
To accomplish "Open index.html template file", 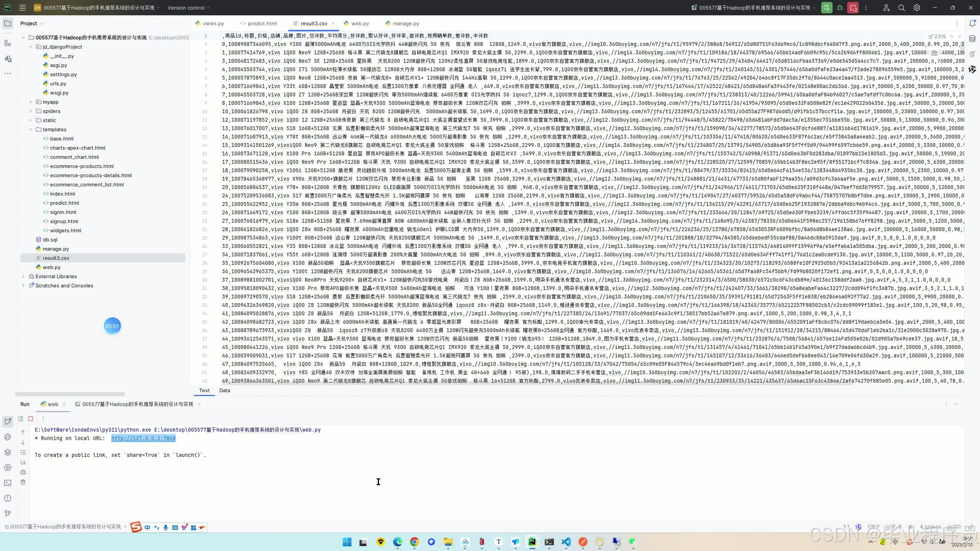I will (x=62, y=194).
